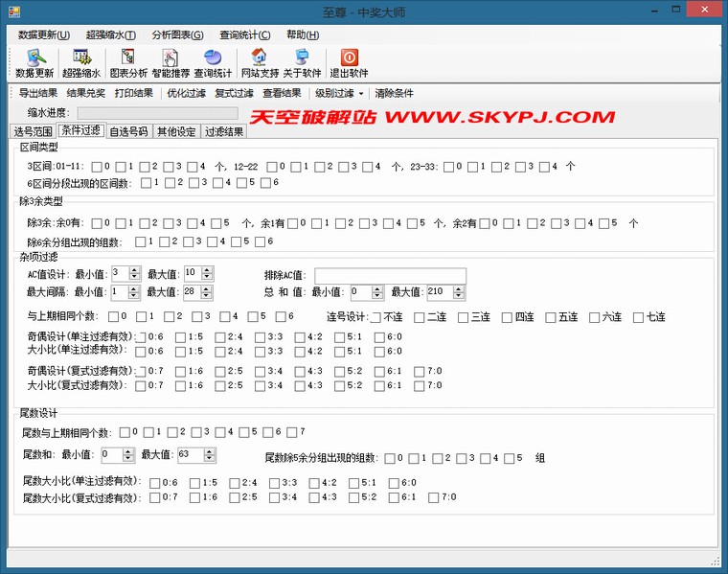Viewport: 728px width, 574px height.
Task: Click the 清除条件 button
Action: [394, 94]
